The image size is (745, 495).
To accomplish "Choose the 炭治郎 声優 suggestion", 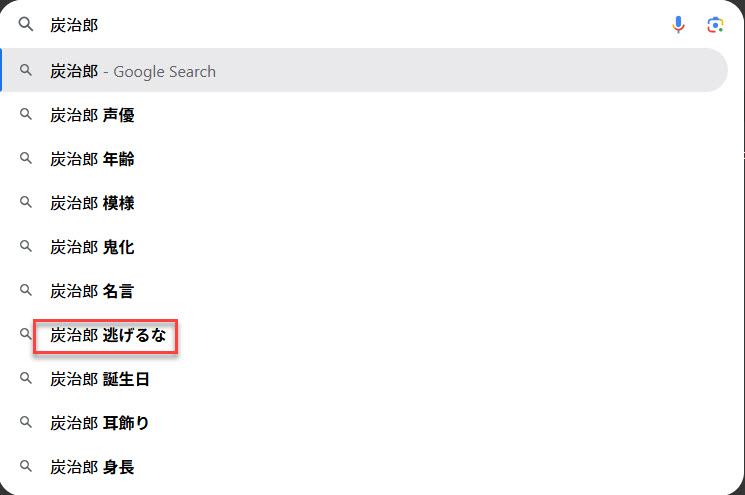I will pyautogui.click(x=93, y=115).
